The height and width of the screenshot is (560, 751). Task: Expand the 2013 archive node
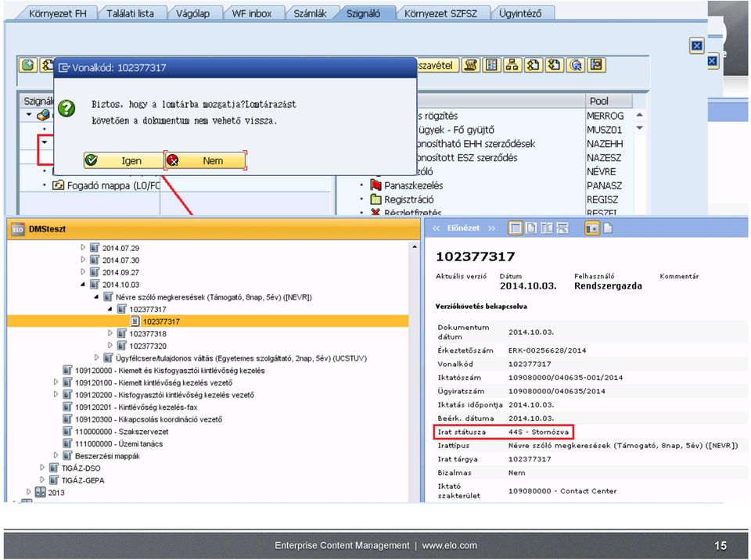click(28, 492)
